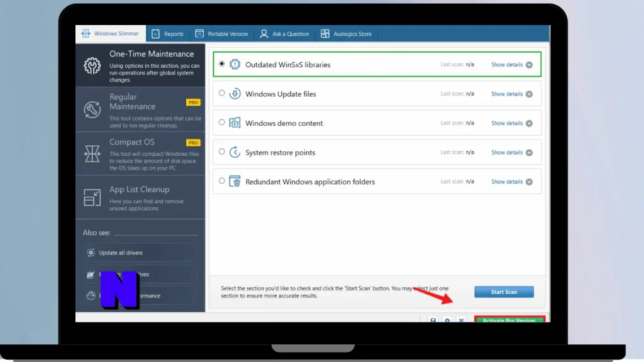This screenshot has height=362, width=644.
Task: Open the Regular Maintenance wrench icon
Action: point(92,109)
